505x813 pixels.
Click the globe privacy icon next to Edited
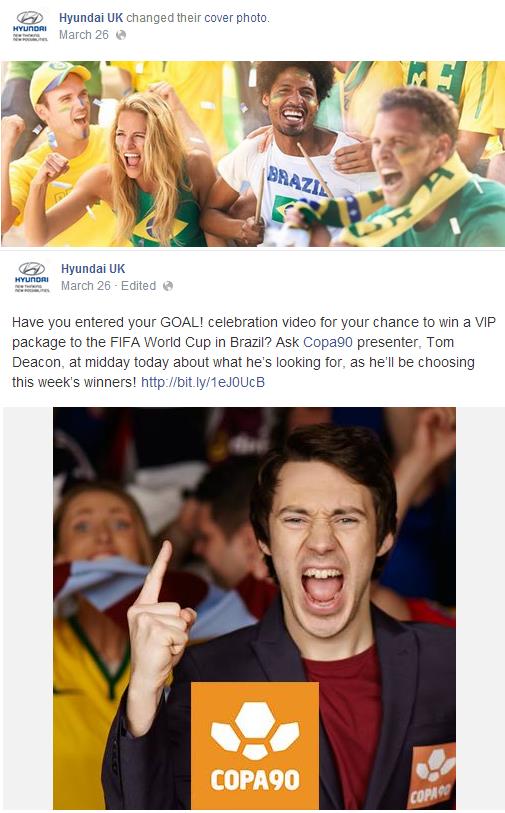point(167,286)
